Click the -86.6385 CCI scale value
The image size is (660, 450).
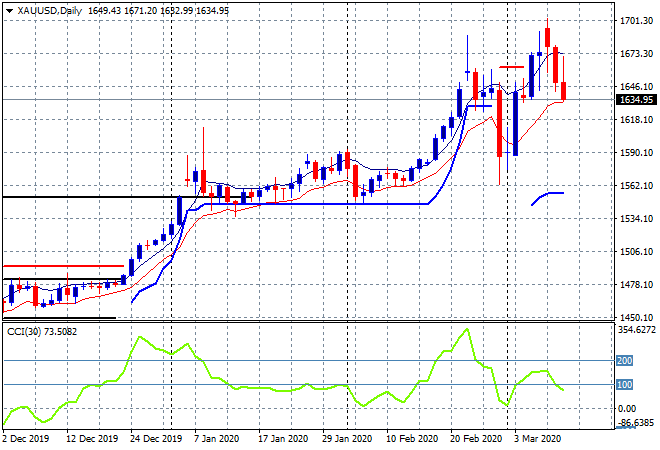[x=637, y=422]
